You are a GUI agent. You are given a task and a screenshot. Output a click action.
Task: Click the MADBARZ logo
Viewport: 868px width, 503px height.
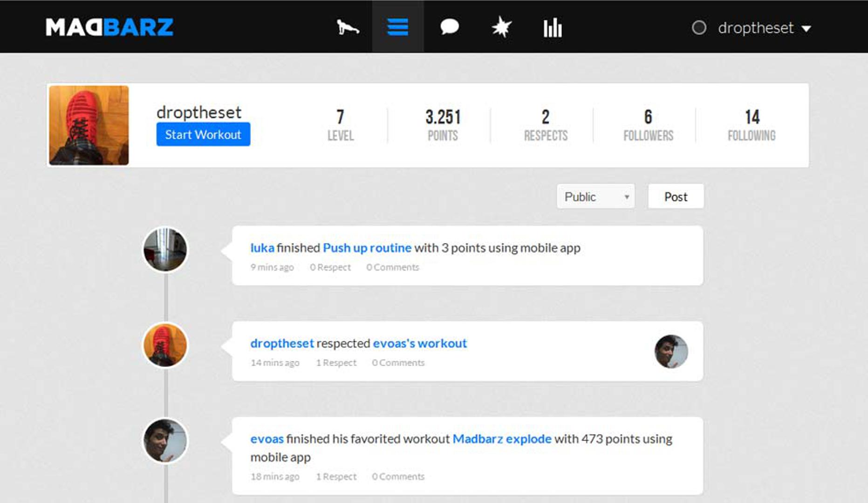click(x=109, y=27)
